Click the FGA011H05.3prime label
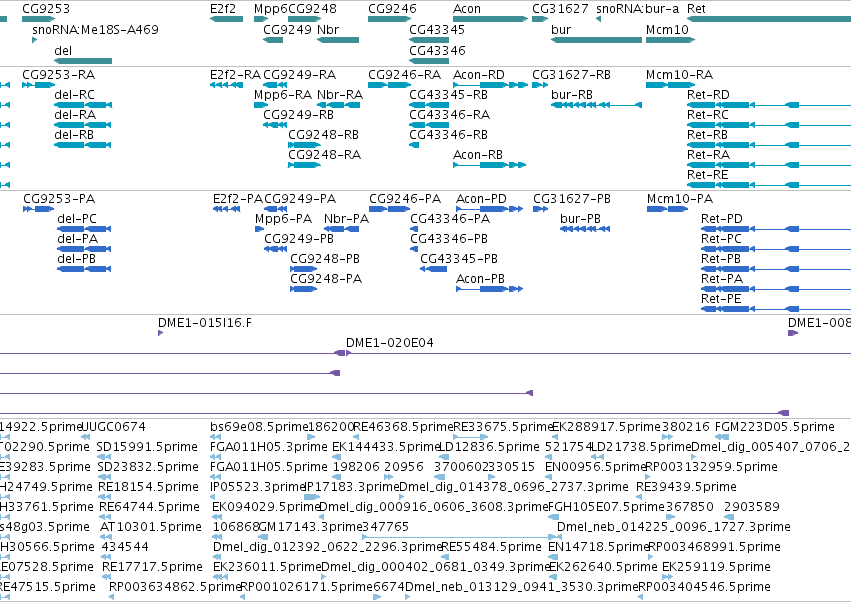Image resolution: width=851 pixels, height=602 pixels. click(269, 447)
